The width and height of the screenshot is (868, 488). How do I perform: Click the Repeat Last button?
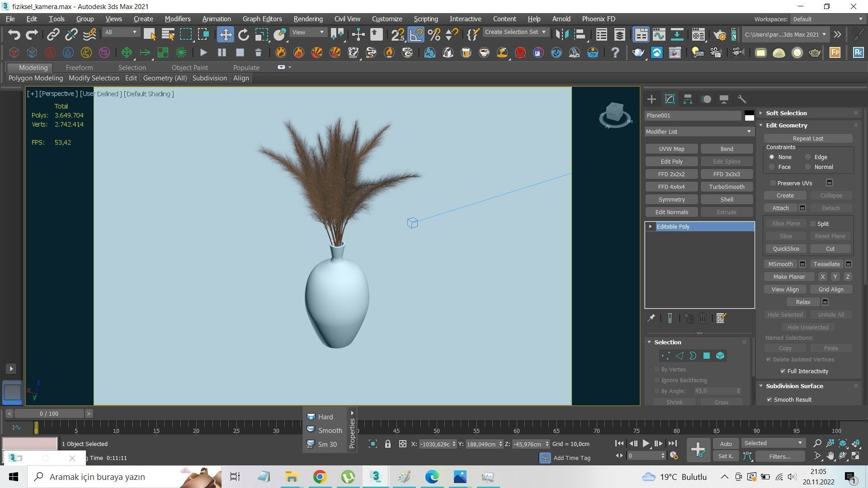click(x=807, y=139)
